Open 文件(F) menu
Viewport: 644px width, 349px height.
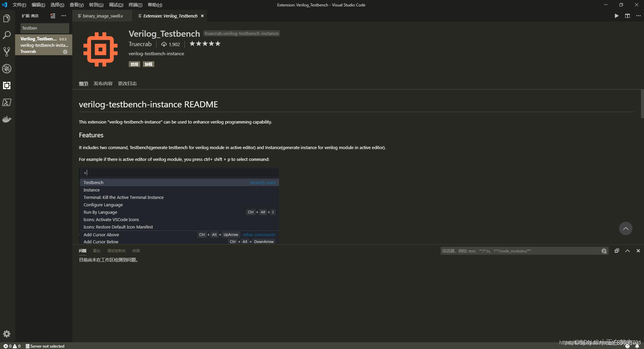(19, 5)
